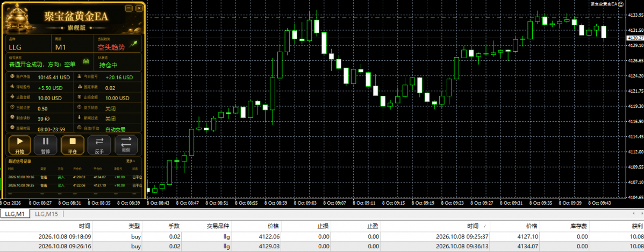The image size is (644, 252).
Task: Click the 4133.95 price scale label
Action: click(635, 15)
